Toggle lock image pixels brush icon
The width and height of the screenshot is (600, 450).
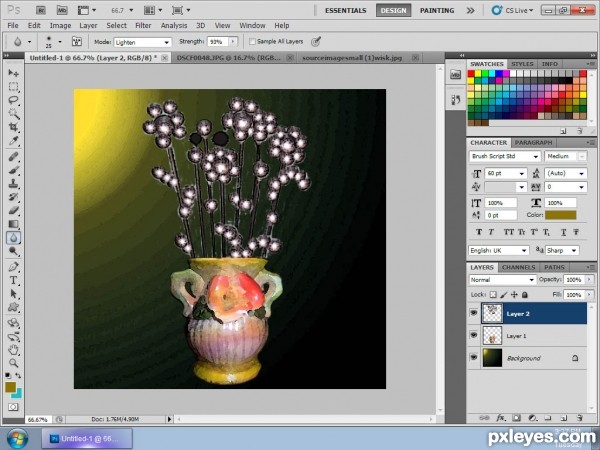[504, 295]
